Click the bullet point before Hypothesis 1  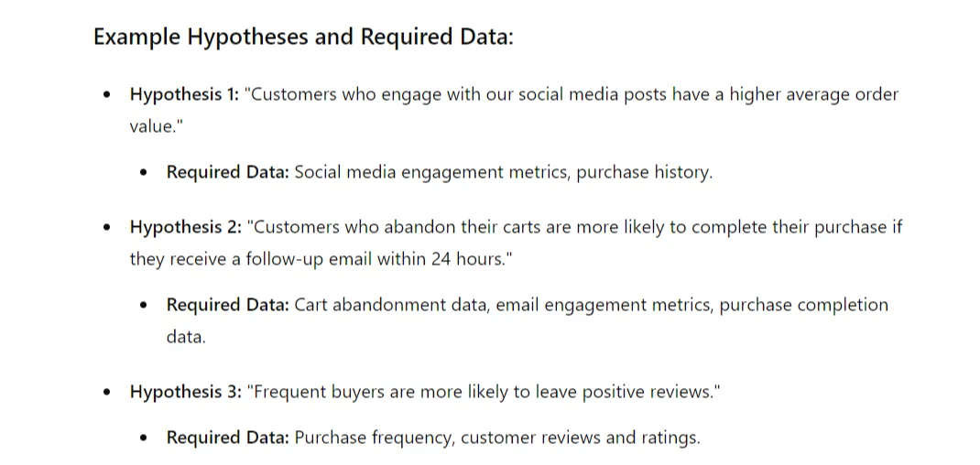tap(107, 95)
